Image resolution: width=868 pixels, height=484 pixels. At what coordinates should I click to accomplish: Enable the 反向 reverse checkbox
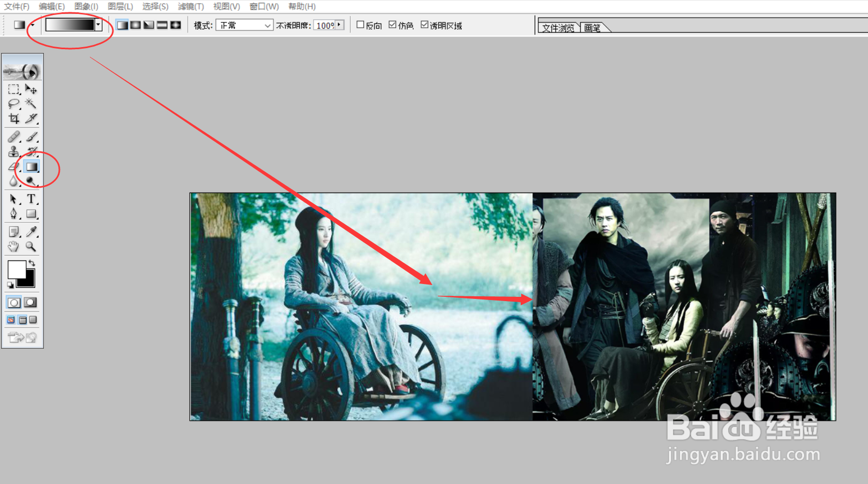[360, 25]
